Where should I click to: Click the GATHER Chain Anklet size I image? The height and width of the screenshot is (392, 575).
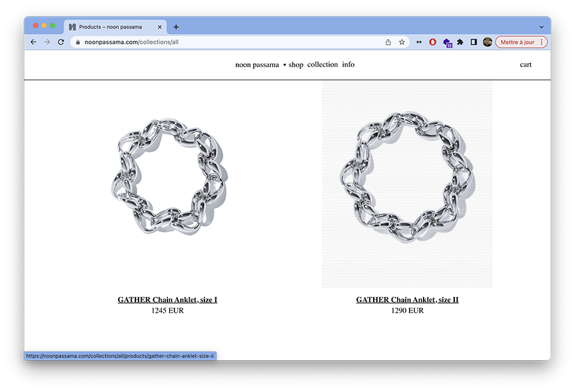169,177
